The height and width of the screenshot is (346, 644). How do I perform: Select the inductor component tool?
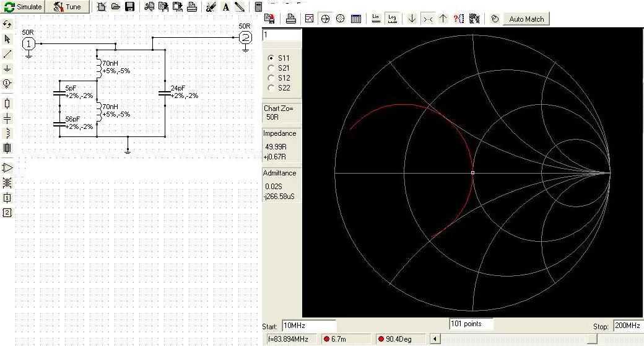(7, 133)
